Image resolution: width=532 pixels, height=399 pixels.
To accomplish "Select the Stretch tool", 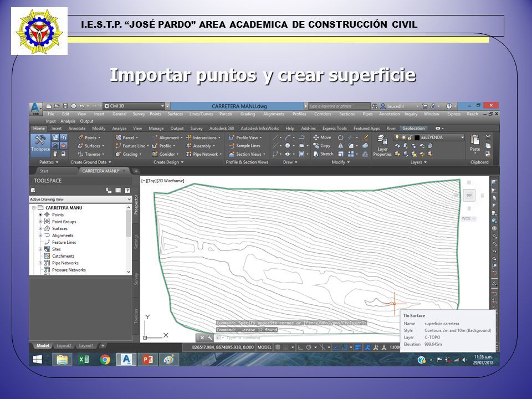I will tap(323, 154).
